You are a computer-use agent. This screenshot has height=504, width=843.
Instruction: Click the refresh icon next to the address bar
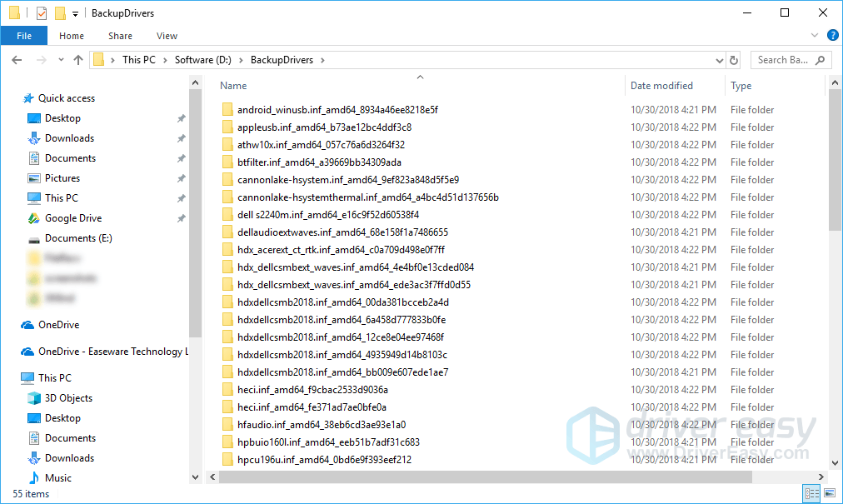(x=733, y=59)
